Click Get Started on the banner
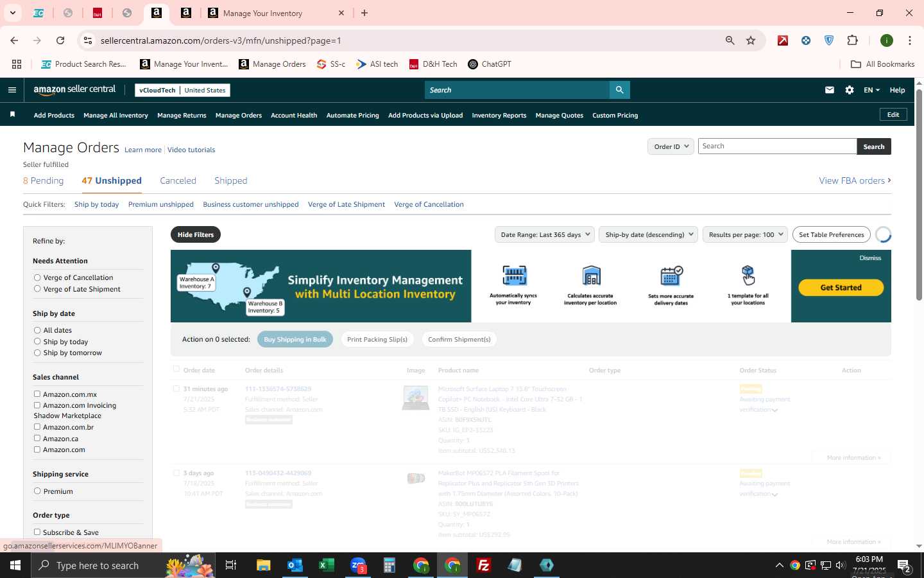Viewport: 924px width, 578px height. 841,288
